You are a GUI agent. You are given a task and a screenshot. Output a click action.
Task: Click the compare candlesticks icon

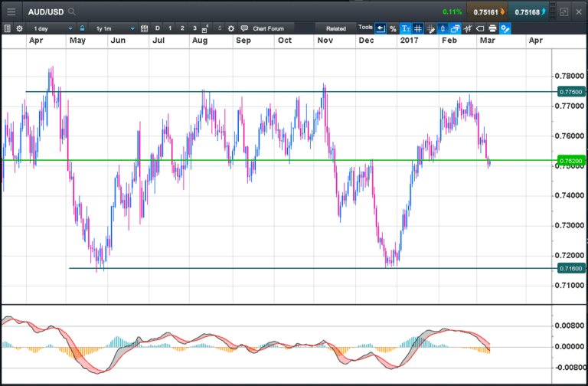tap(468, 28)
